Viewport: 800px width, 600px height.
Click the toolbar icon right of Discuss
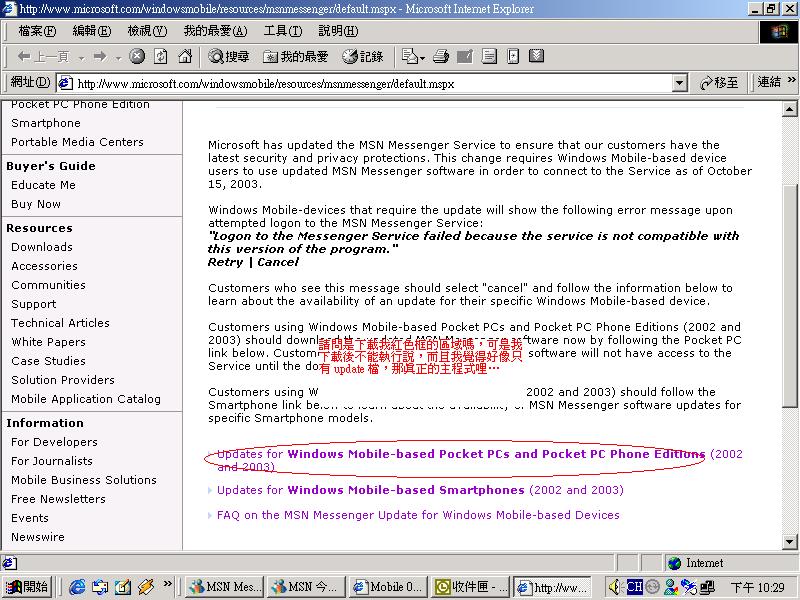tap(513, 56)
